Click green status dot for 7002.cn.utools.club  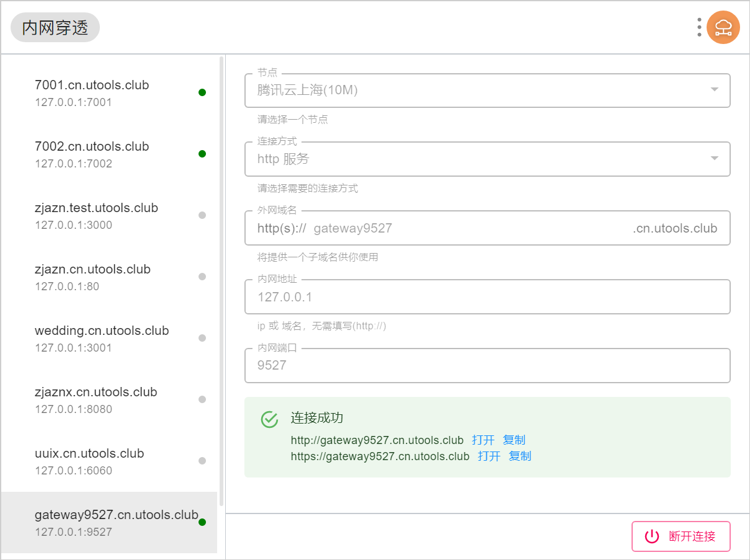(x=202, y=154)
